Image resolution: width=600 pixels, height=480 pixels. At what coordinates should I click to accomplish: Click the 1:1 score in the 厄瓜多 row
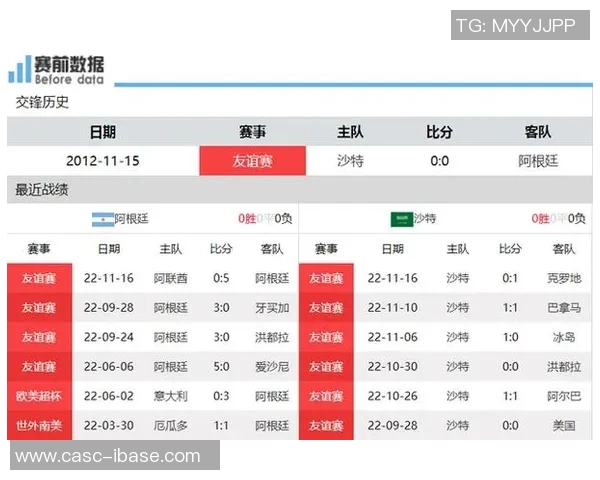click(x=221, y=426)
